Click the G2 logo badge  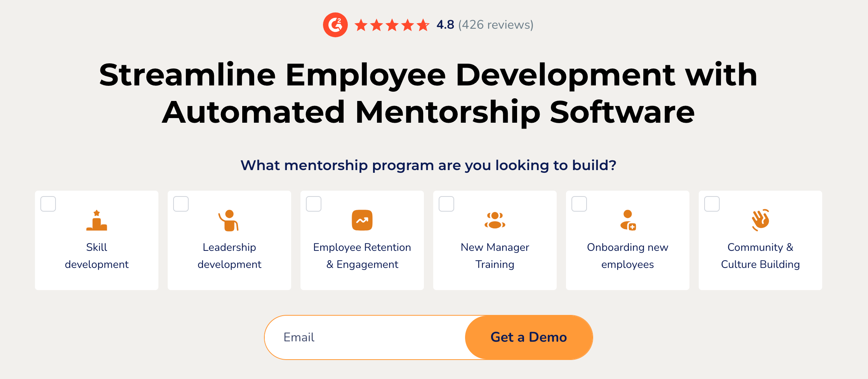pyautogui.click(x=335, y=25)
